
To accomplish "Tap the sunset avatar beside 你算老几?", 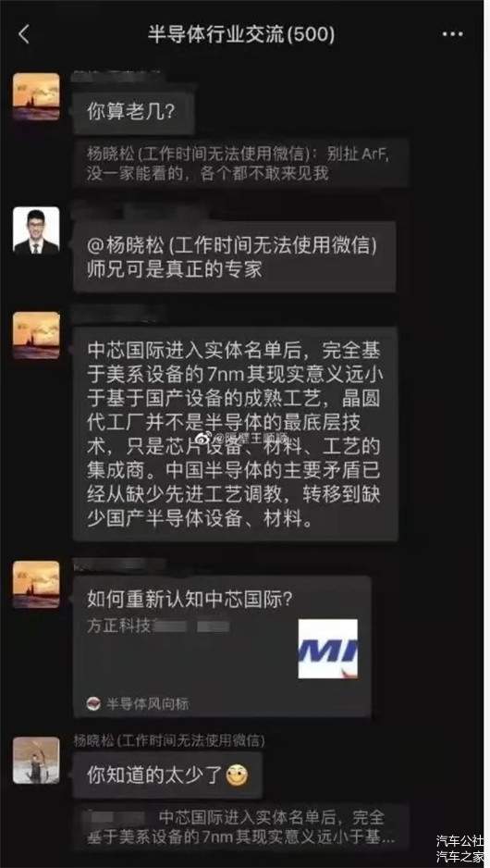I will coord(36,96).
